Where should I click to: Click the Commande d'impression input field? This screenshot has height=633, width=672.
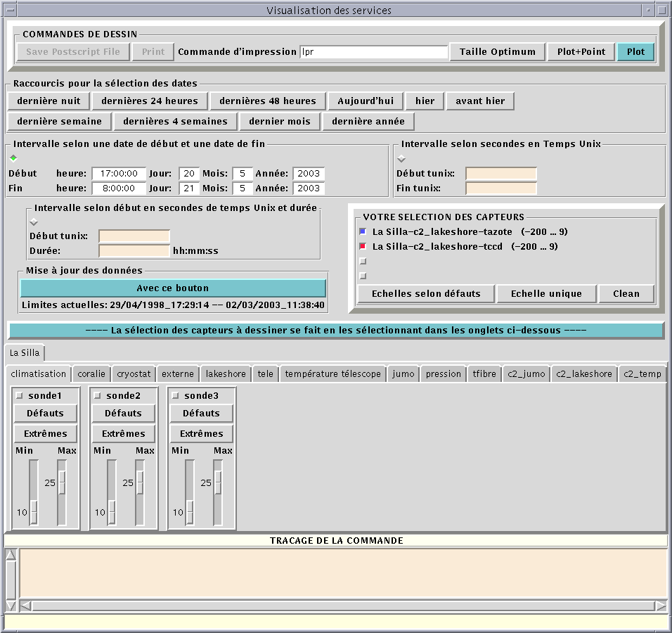pos(374,52)
